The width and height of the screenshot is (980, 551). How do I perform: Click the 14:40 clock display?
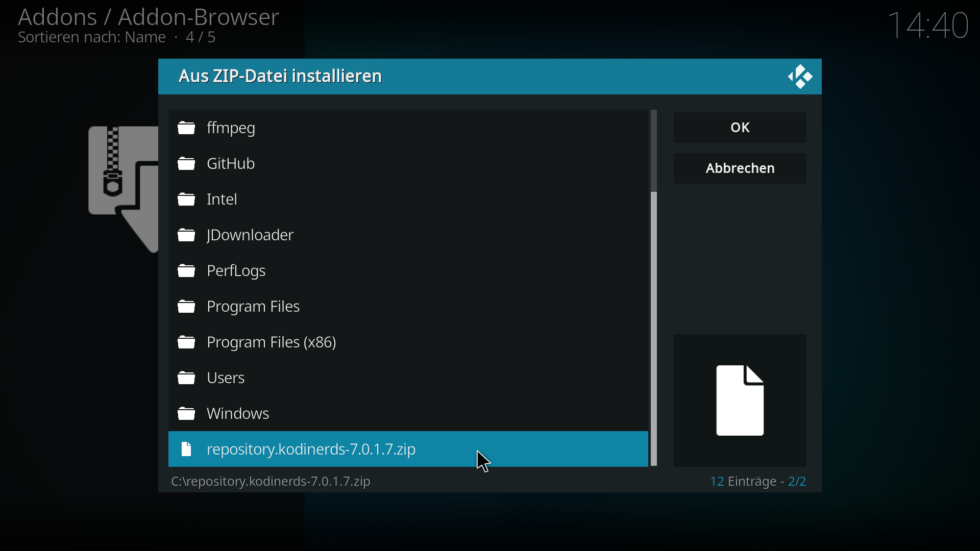click(928, 25)
